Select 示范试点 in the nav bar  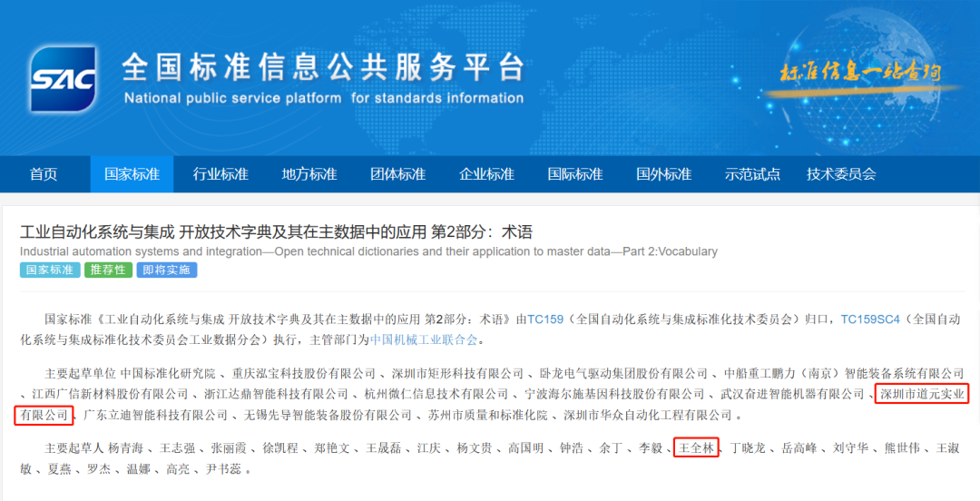point(752,174)
